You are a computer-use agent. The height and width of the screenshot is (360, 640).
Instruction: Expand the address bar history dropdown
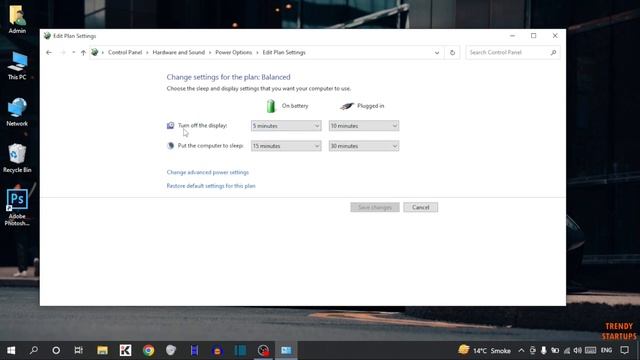click(x=437, y=53)
